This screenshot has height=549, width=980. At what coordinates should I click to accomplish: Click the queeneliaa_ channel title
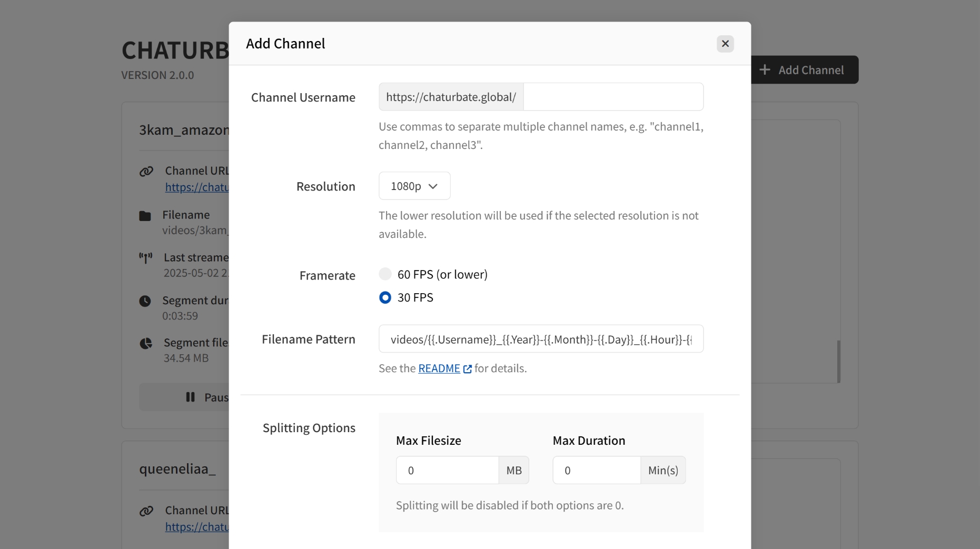tap(177, 469)
